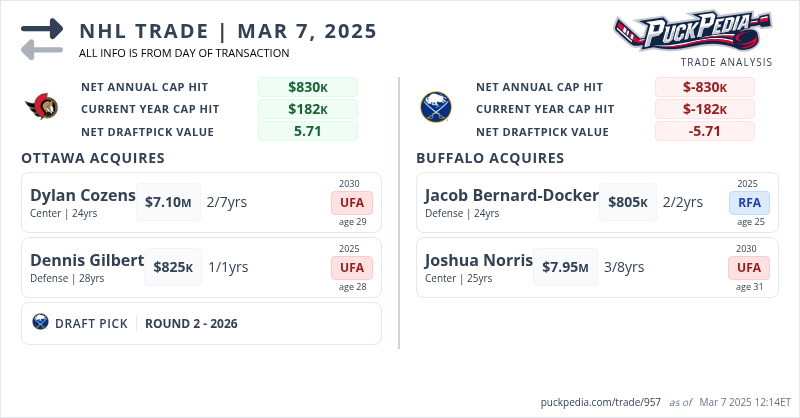Image resolution: width=800 pixels, height=418 pixels.
Task: Click the $805K cap hit box
Action: [x=628, y=202]
